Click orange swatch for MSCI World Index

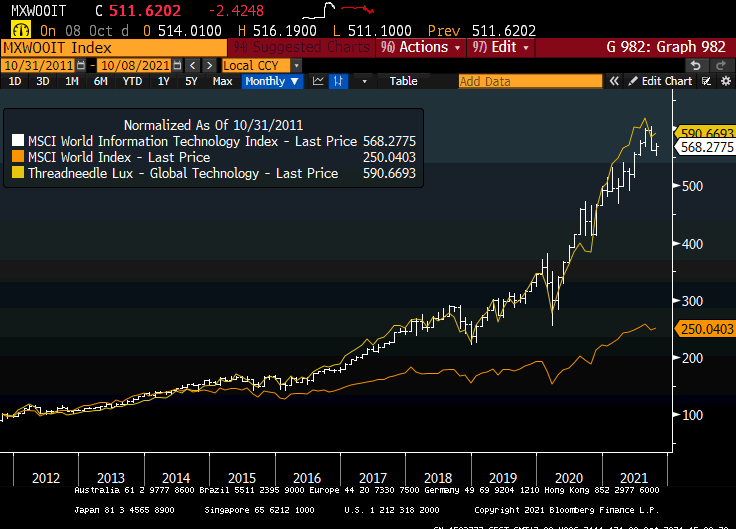click(x=18, y=156)
